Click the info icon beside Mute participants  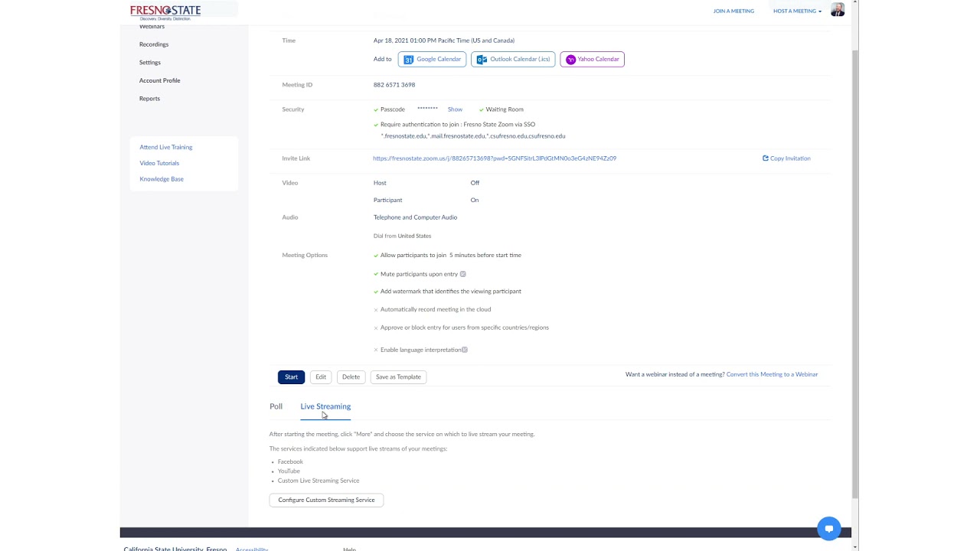pyautogui.click(x=463, y=274)
